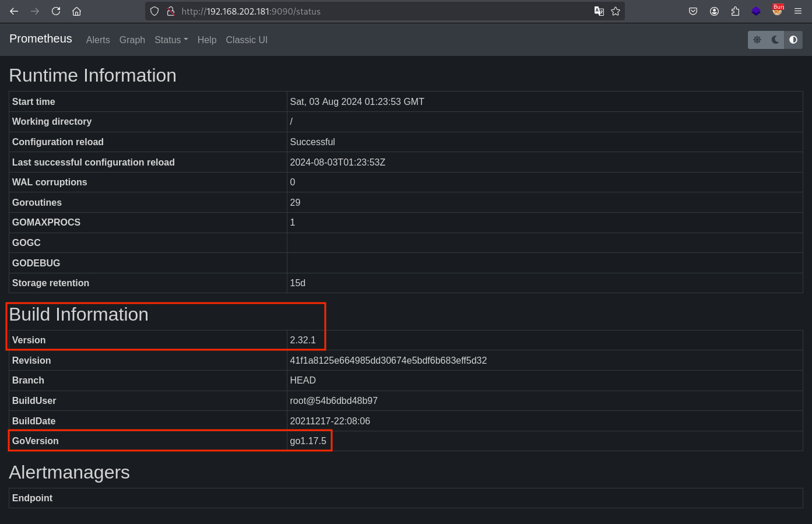Click the shield tracking protection icon
812x524 pixels.
pos(154,11)
